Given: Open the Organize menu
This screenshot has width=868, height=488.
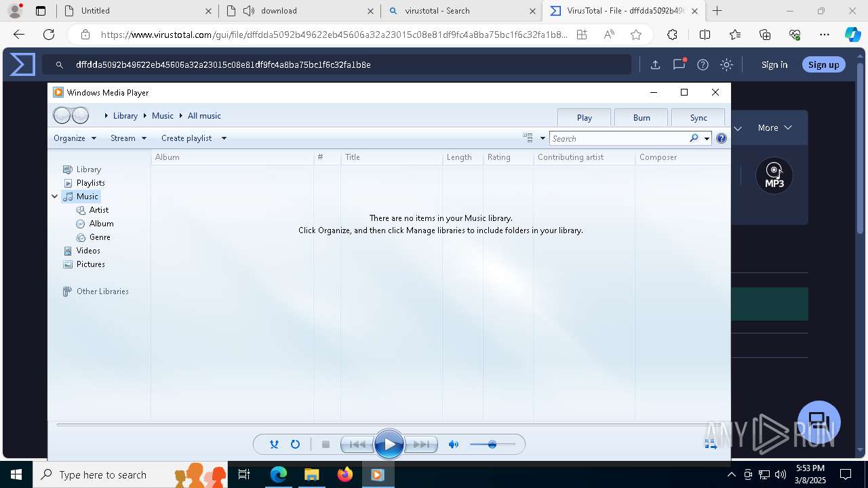Looking at the screenshot, I should (75, 138).
